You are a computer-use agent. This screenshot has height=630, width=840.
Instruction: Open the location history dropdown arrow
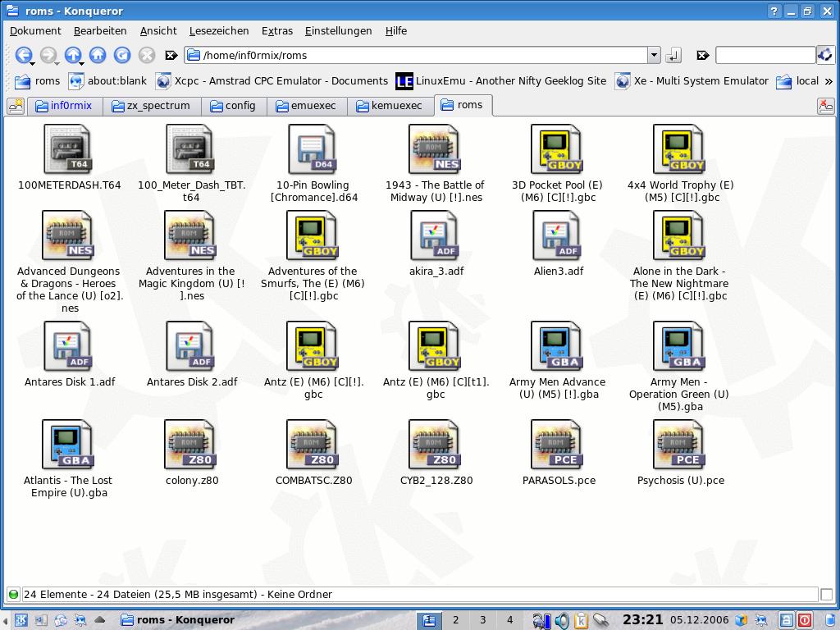[x=654, y=55]
